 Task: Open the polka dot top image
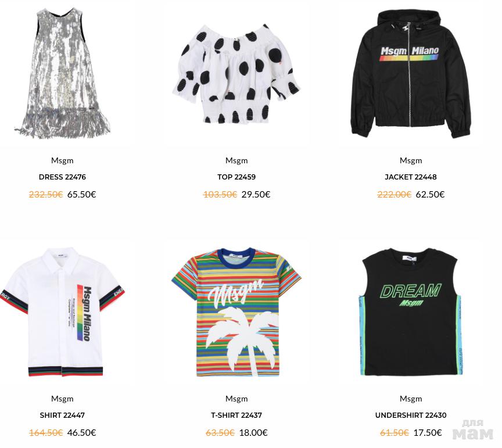[x=236, y=73]
